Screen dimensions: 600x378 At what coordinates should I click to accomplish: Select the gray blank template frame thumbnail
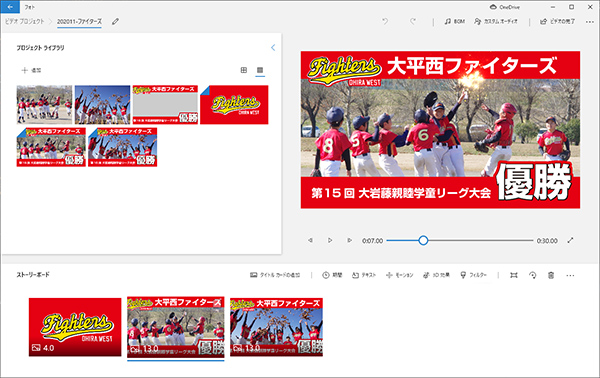point(165,104)
